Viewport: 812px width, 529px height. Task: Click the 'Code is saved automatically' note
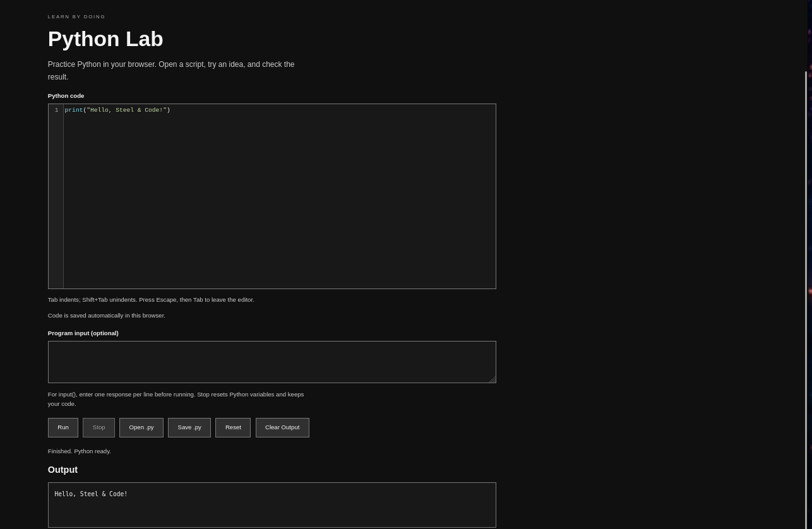point(107,316)
